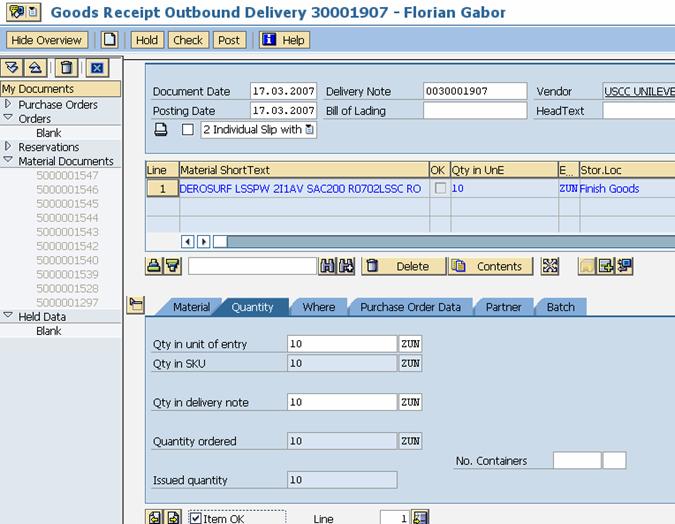The height and width of the screenshot is (524, 675).
Task: Enable the print slip checkbox
Action: [188, 130]
